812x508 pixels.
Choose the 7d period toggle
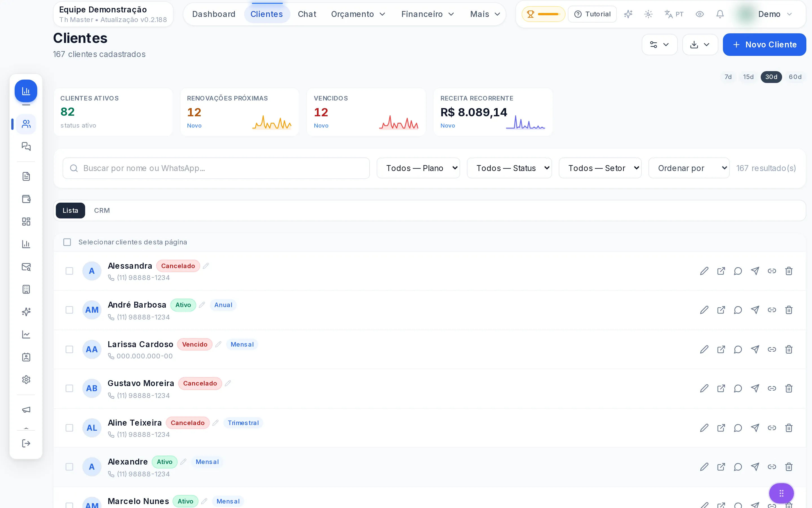click(x=728, y=77)
